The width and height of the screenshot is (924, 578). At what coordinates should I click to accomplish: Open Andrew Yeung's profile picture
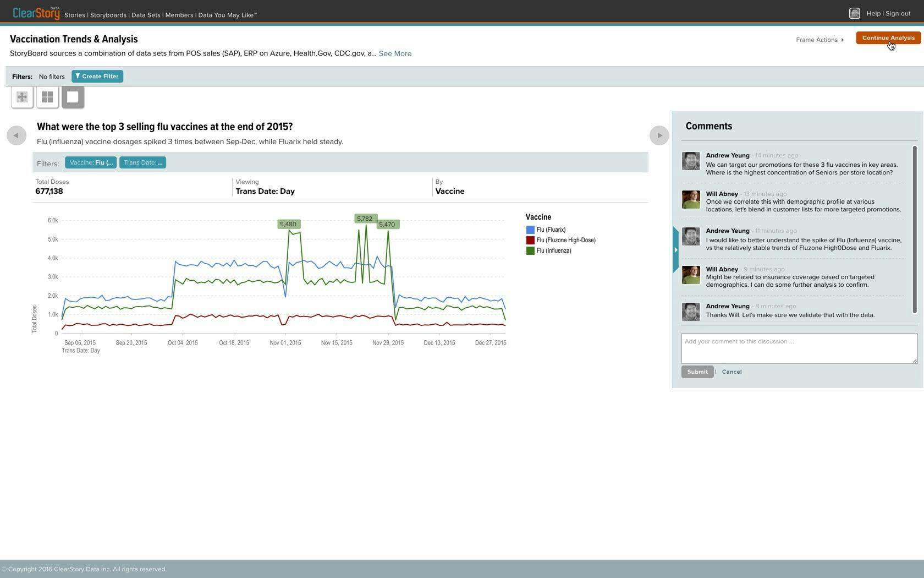click(x=691, y=161)
